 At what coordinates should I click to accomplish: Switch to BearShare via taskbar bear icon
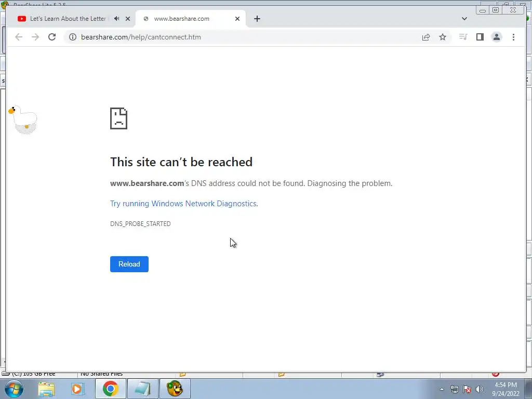pos(175,389)
